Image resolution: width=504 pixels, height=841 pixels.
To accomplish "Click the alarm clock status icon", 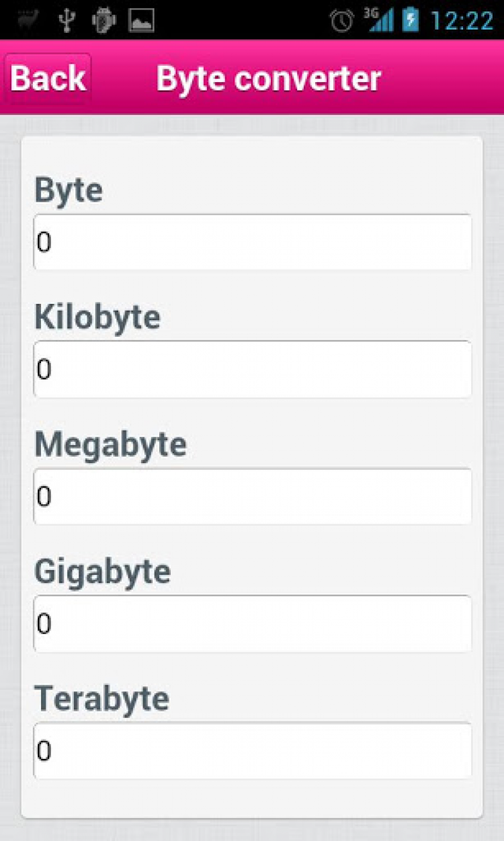I will tap(341, 21).
